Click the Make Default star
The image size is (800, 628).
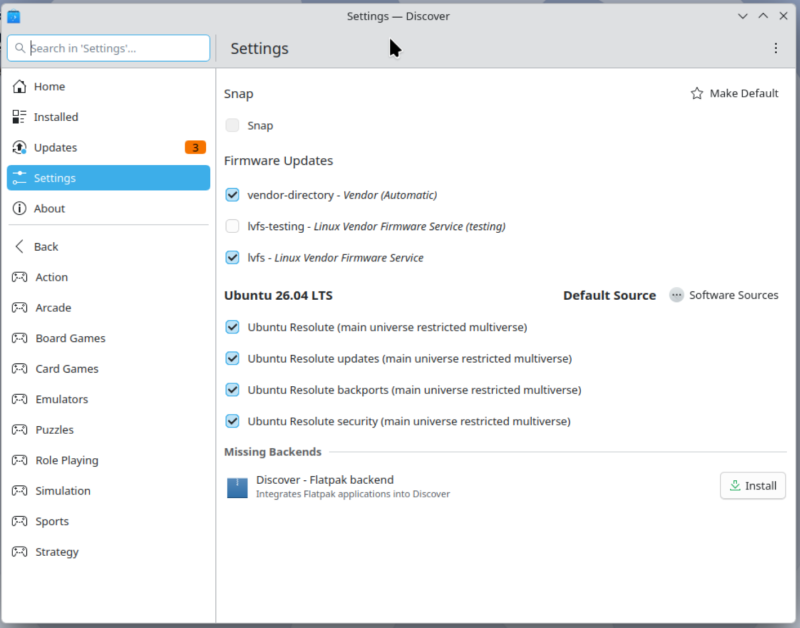(x=697, y=94)
